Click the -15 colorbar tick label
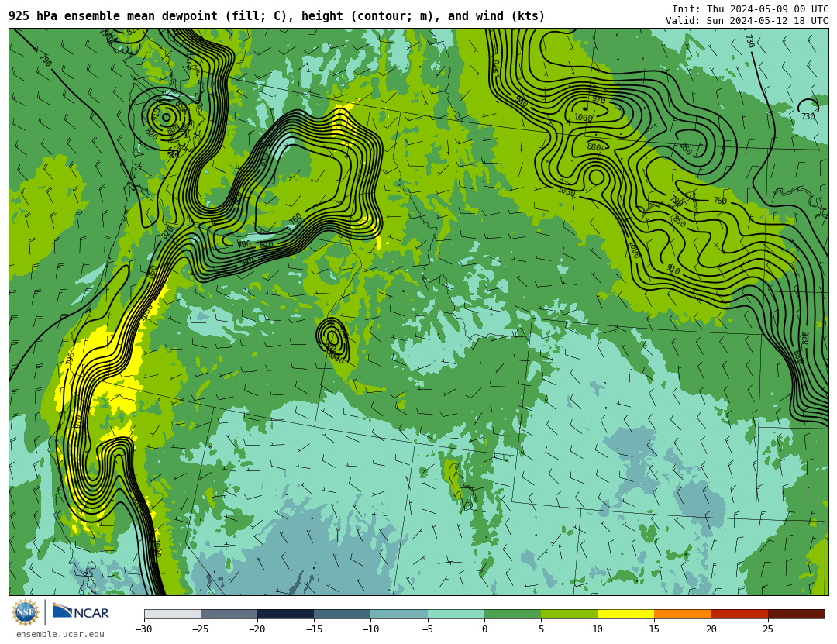Viewport: 837px width, 644px height. [314, 629]
